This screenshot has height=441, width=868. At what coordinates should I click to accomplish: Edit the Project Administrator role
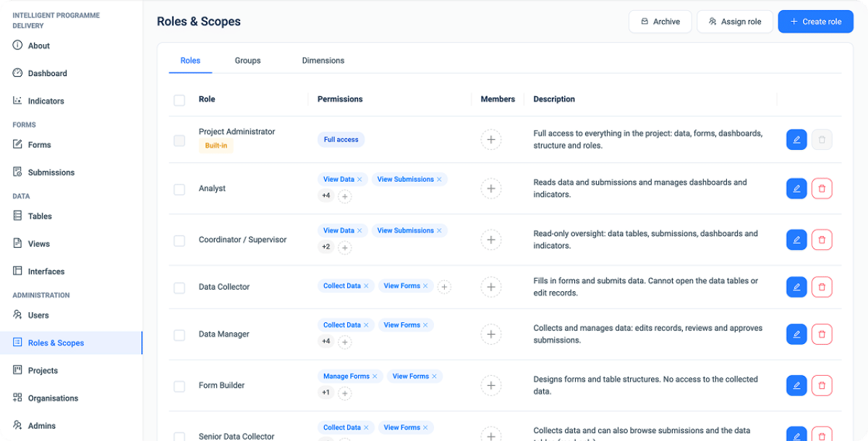point(796,140)
